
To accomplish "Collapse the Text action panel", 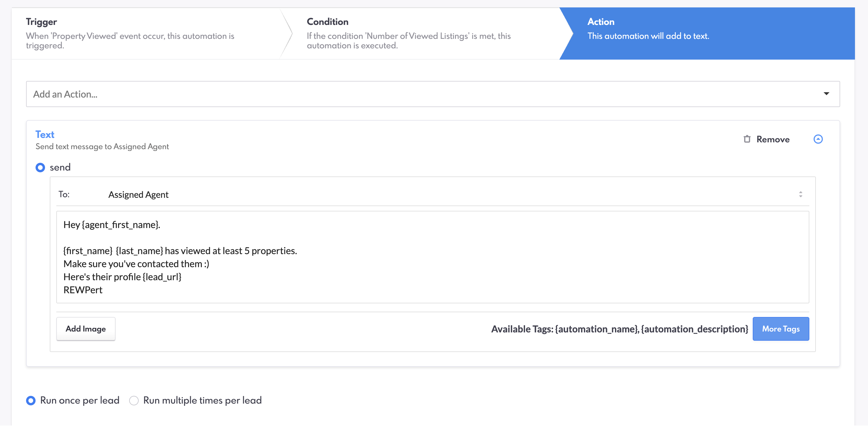I will point(818,139).
